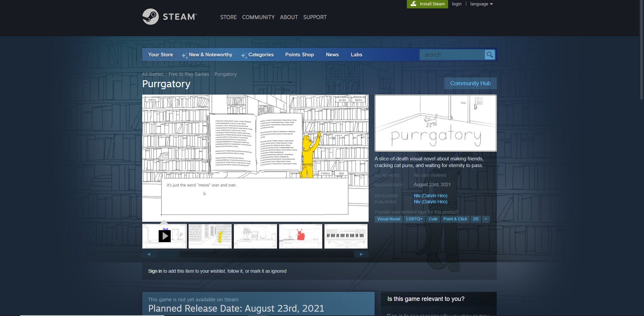This screenshot has width=644, height=316.
Task: Click in the store search field
Action: (452, 55)
